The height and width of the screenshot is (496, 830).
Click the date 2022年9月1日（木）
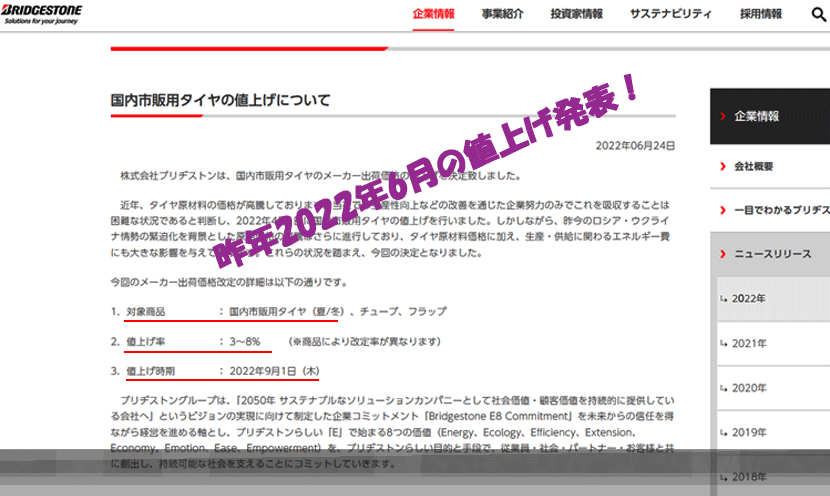(274, 371)
